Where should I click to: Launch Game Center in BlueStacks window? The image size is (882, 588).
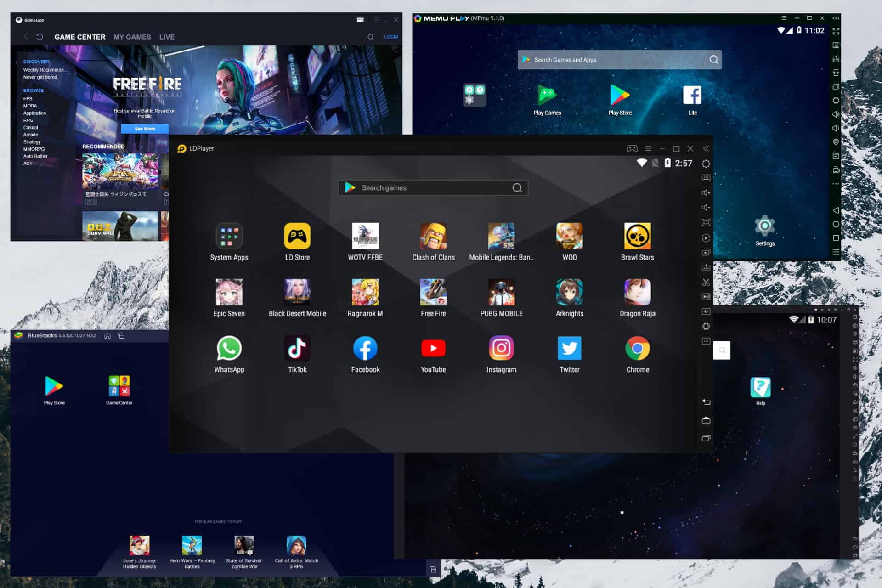119,386
